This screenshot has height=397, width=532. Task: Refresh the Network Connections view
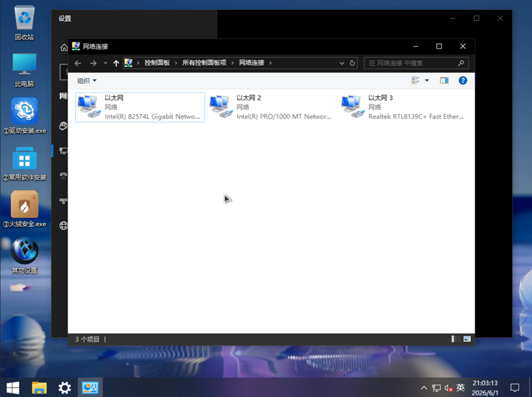pyautogui.click(x=352, y=63)
